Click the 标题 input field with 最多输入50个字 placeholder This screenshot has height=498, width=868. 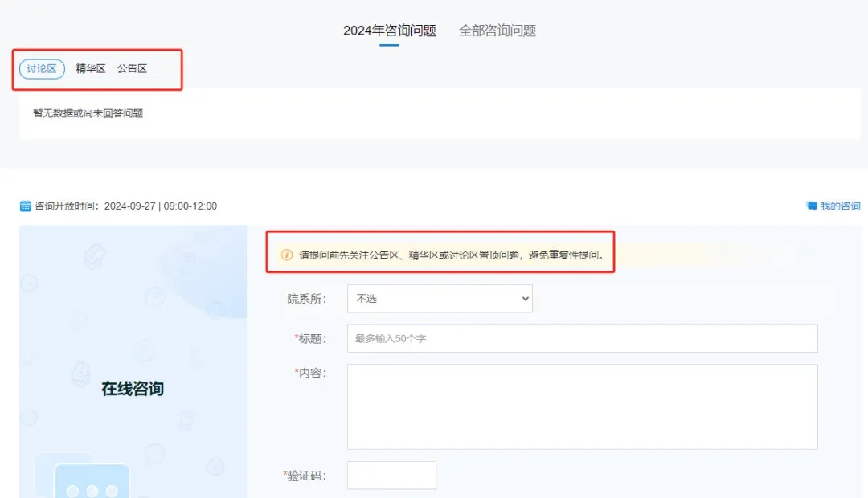(x=582, y=338)
